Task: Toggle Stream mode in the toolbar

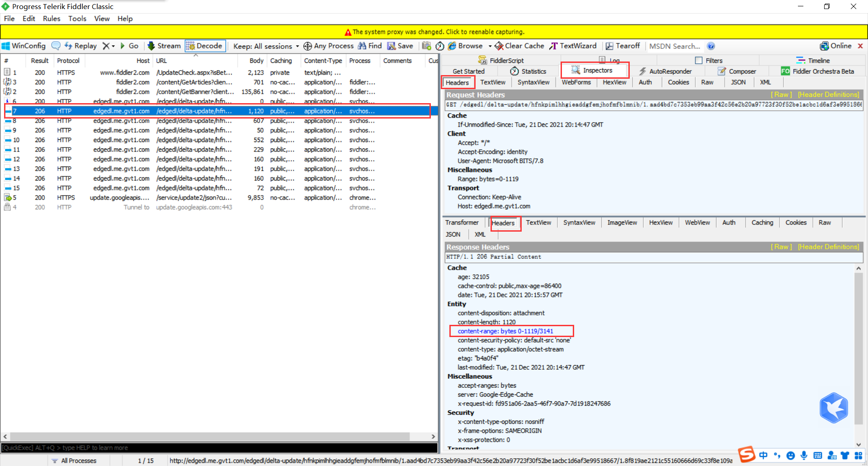Action: point(164,46)
